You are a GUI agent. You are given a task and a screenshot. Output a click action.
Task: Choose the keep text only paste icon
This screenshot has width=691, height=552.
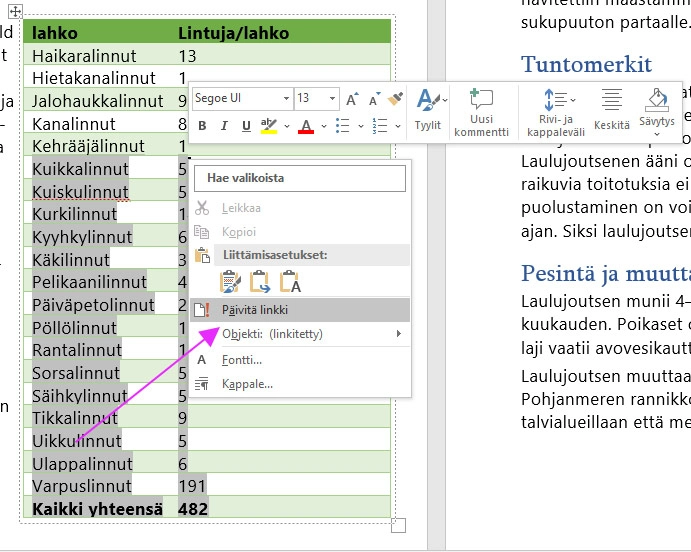point(291,282)
